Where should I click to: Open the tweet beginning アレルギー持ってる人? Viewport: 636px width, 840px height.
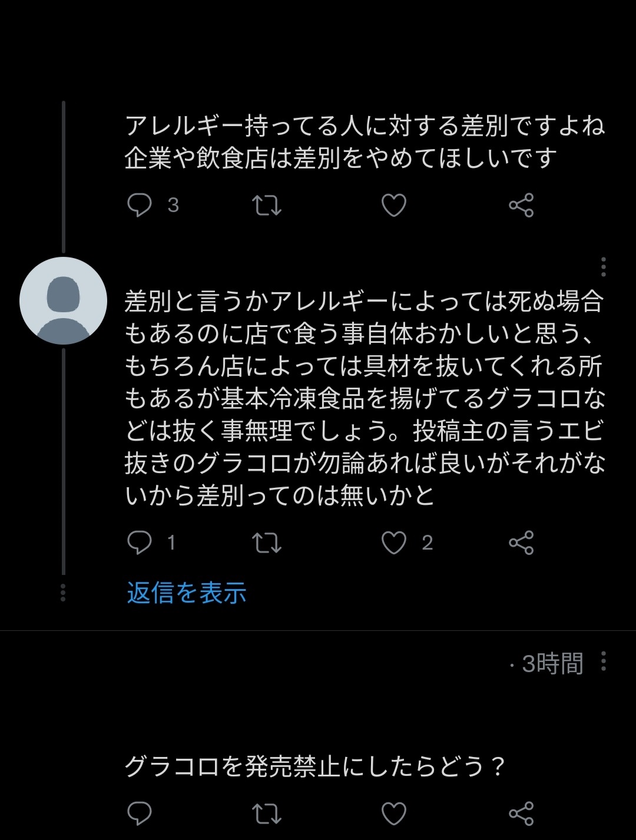[365, 142]
